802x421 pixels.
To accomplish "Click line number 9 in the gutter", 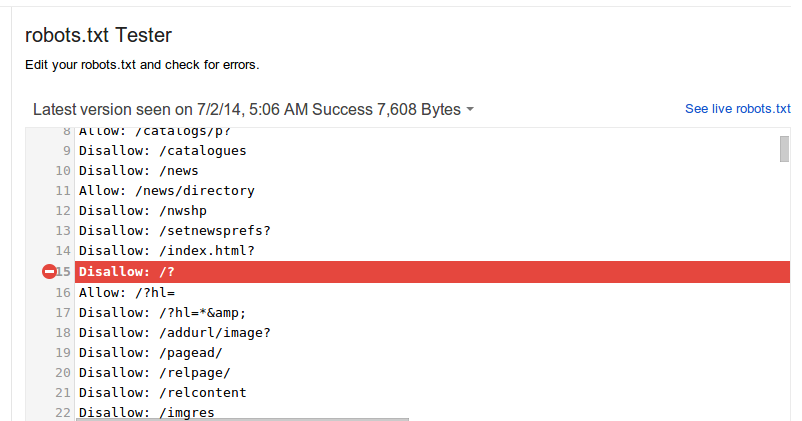I will [x=66, y=150].
